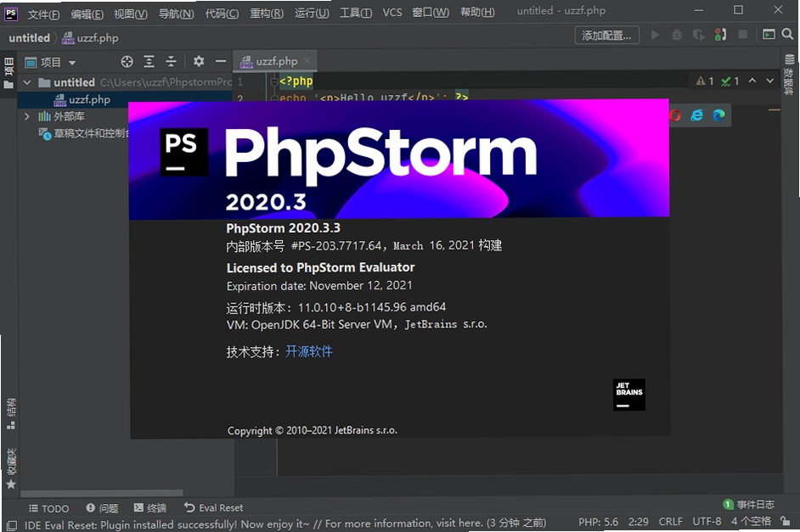Toggle the 收藏夹 tool window side tab
The height and width of the screenshot is (532, 800).
click(x=11, y=469)
